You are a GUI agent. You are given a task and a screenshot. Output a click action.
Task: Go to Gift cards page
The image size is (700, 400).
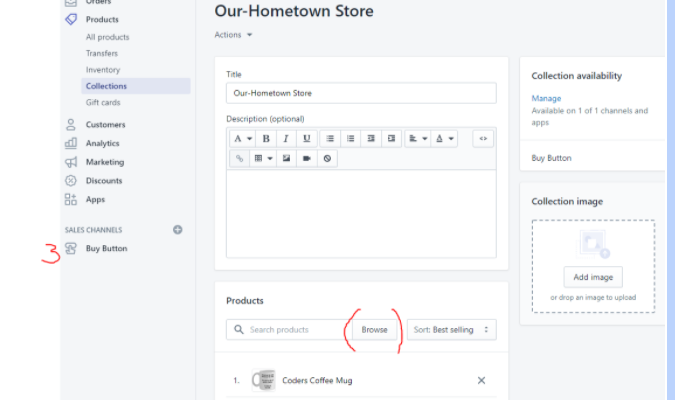[103, 102]
